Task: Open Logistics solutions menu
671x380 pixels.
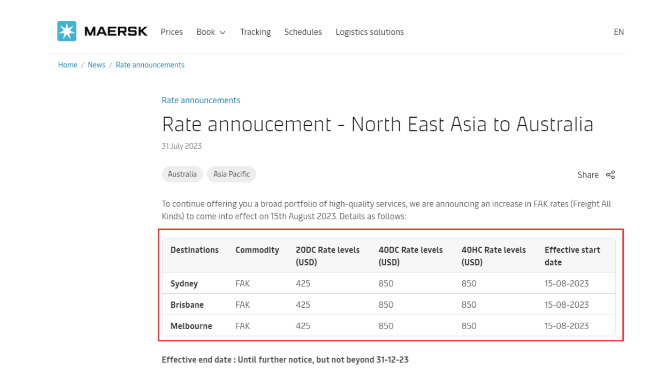Action: click(x=370, y=32)
